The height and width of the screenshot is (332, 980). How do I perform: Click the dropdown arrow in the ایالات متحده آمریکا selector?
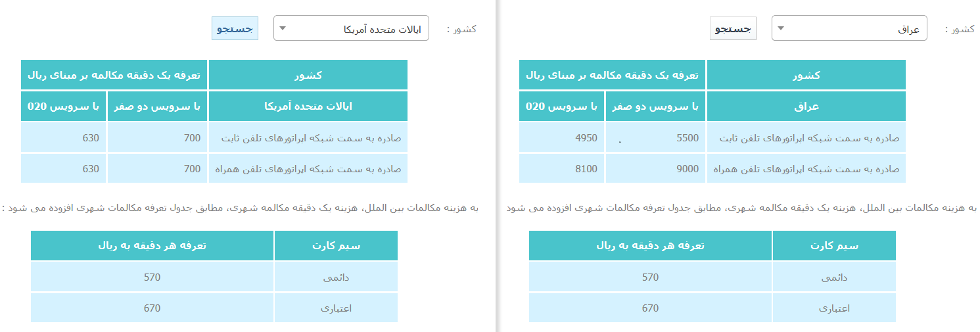(283, 28)
